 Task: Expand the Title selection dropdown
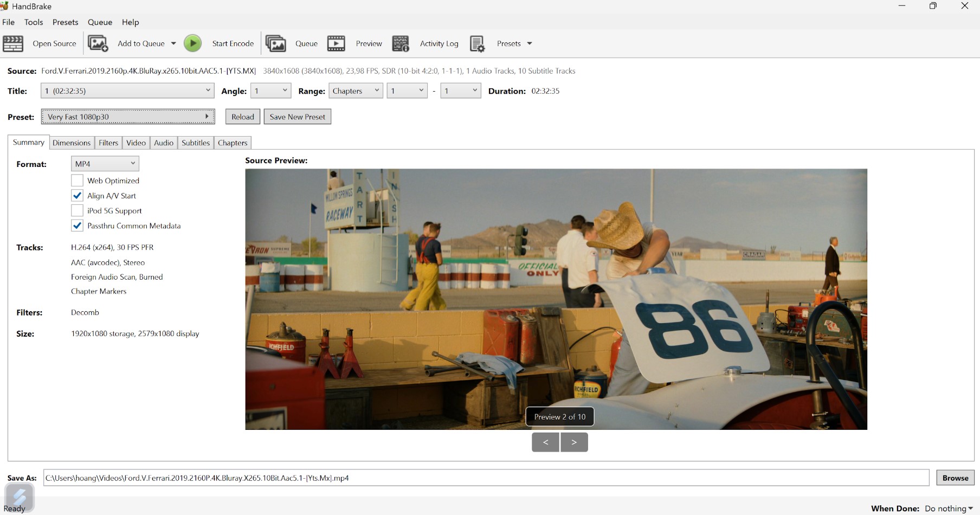click(127, 91)
